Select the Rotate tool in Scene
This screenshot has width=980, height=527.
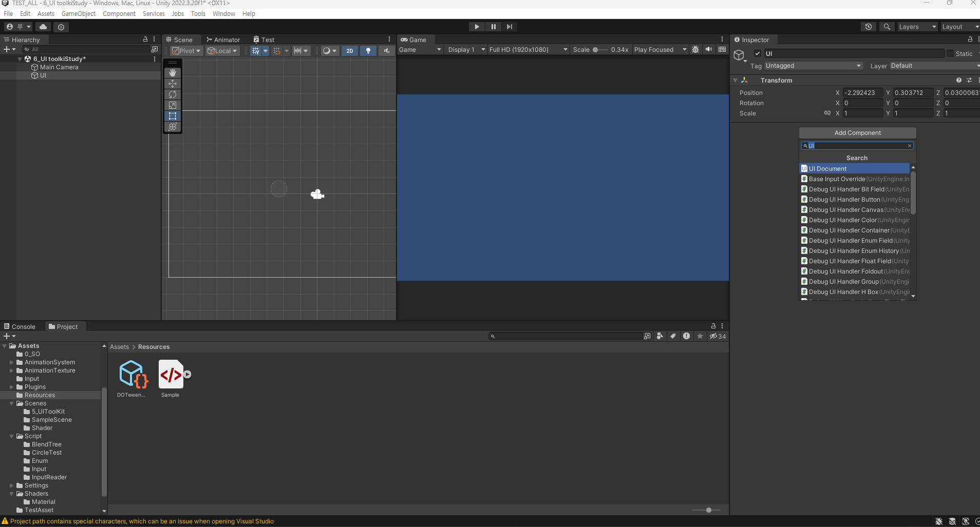(173, 94)
